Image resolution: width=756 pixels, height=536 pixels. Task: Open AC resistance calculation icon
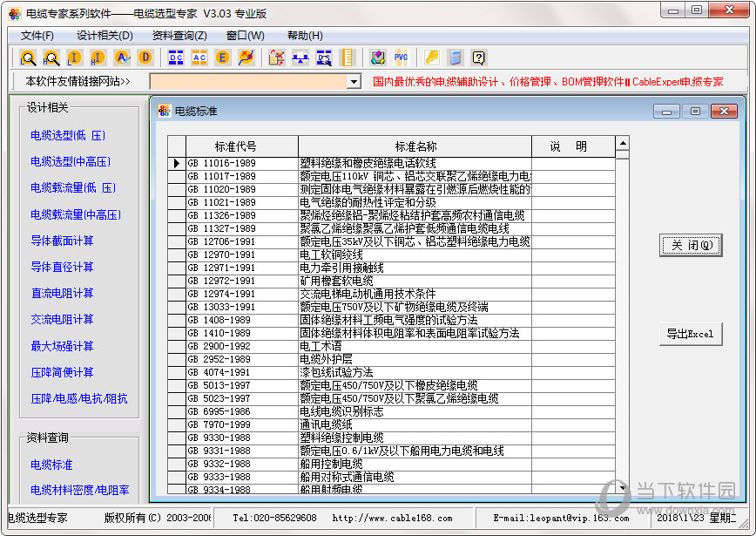click(x=199, y=58)
